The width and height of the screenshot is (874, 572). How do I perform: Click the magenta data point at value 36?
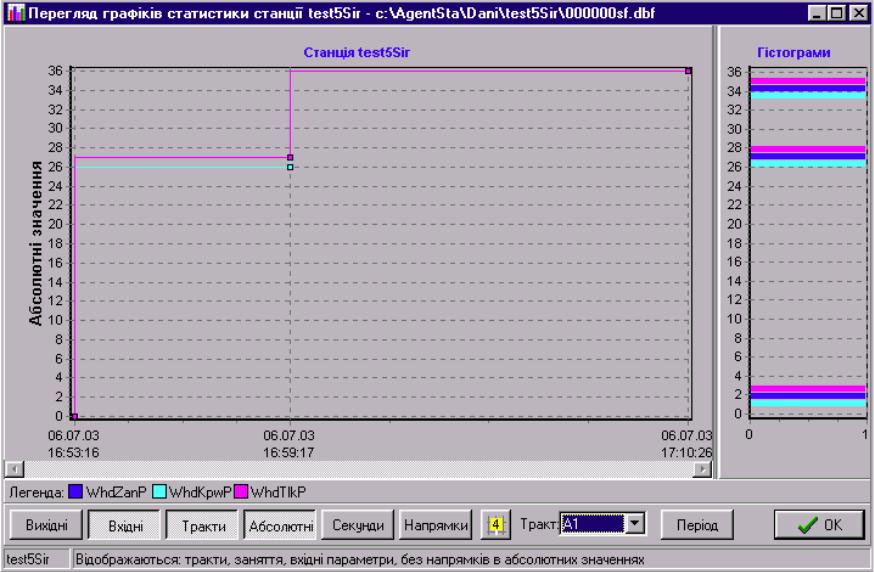pos(688,71)
